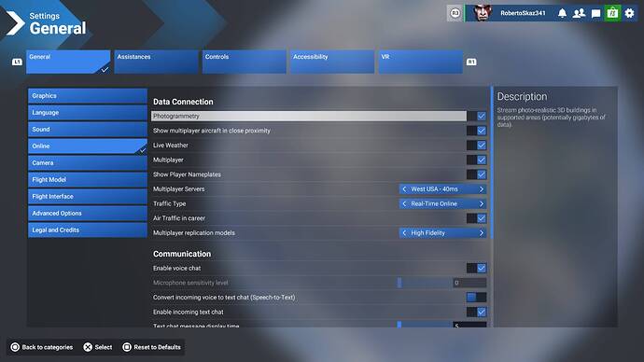The image size is (644, 362).
Task: Open the friends group icon
Action: pos(579,13)
